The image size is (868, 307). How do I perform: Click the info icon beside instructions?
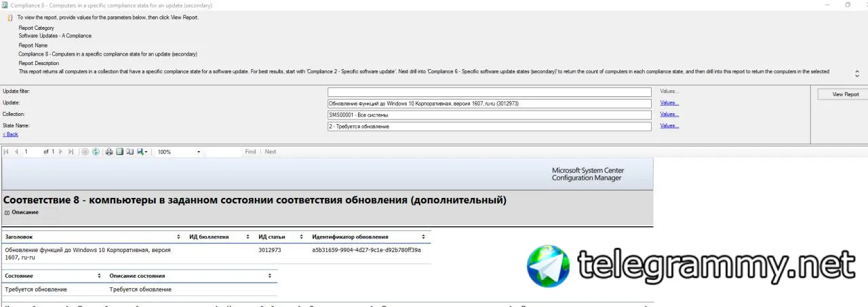(x=10, y=18)
